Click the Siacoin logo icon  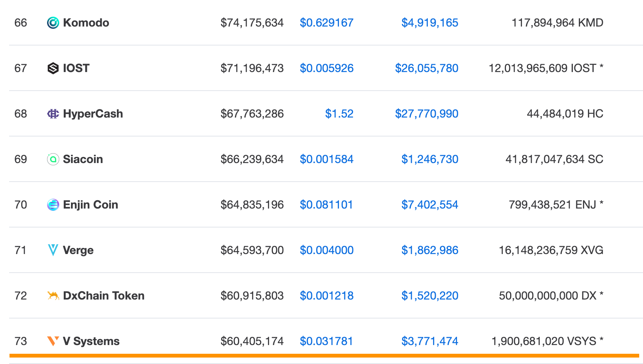(x=53, y=159)
